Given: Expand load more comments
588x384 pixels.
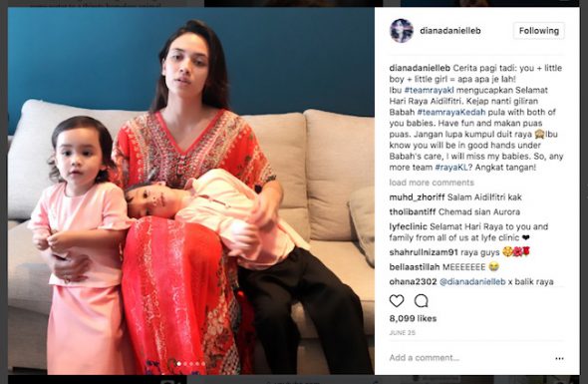Looking at the screenshot, I should click(432, 183).
